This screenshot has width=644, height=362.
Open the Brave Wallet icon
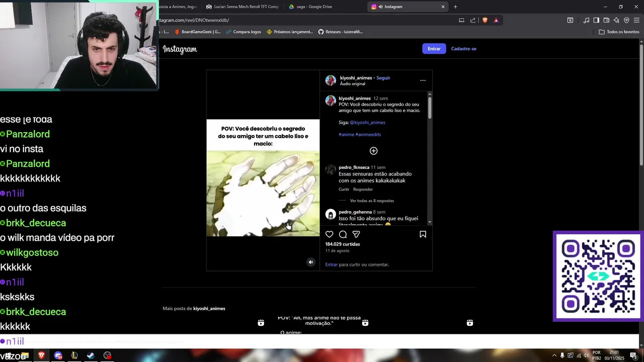(606, 20)
